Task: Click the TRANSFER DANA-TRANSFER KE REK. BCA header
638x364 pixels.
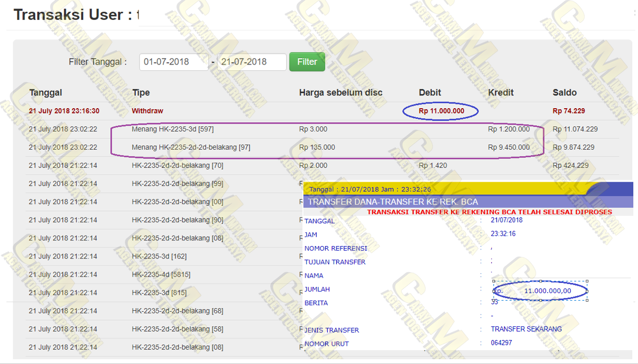Action: 393,202
